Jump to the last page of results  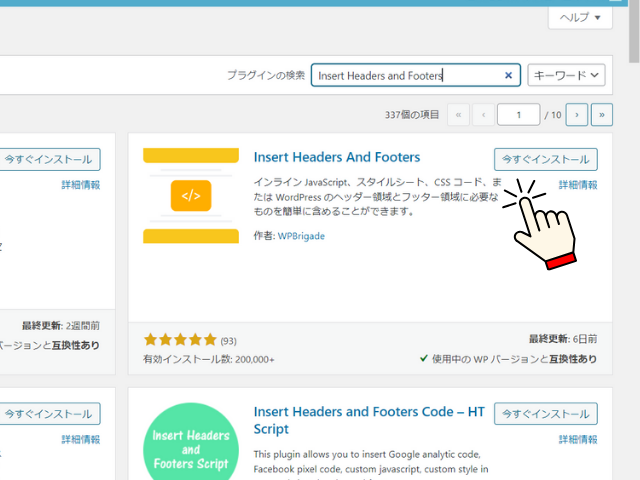pyautogui.click(x=602, y=115)
